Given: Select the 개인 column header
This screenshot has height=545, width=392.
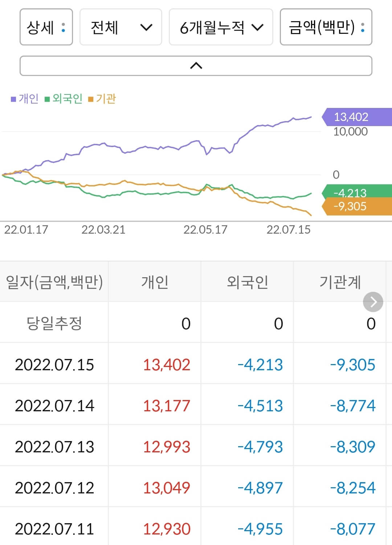Looking at the screenshot, I should coord(155,282).
